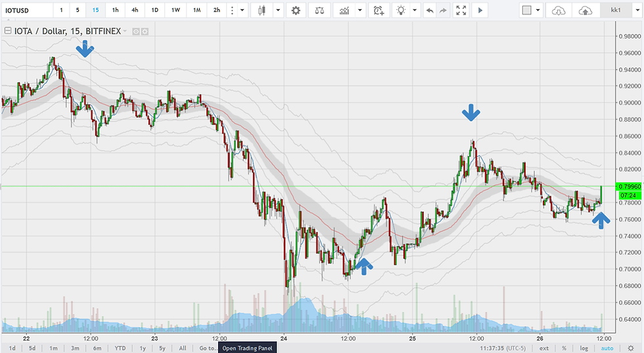Click the 11:37:35 (UTC-5) timezone clock
644x353 pixels.
pyautogui.click(x=503, y=348)
